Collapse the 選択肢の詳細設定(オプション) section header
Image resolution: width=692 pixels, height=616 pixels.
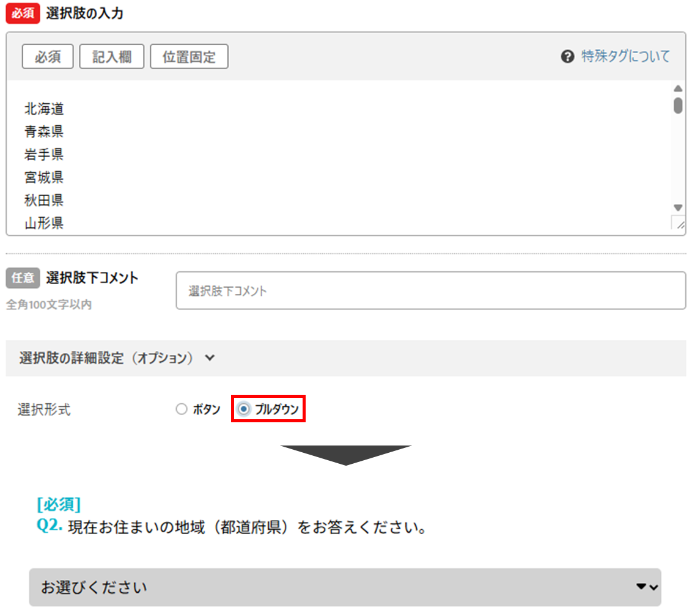click(106, 358)
